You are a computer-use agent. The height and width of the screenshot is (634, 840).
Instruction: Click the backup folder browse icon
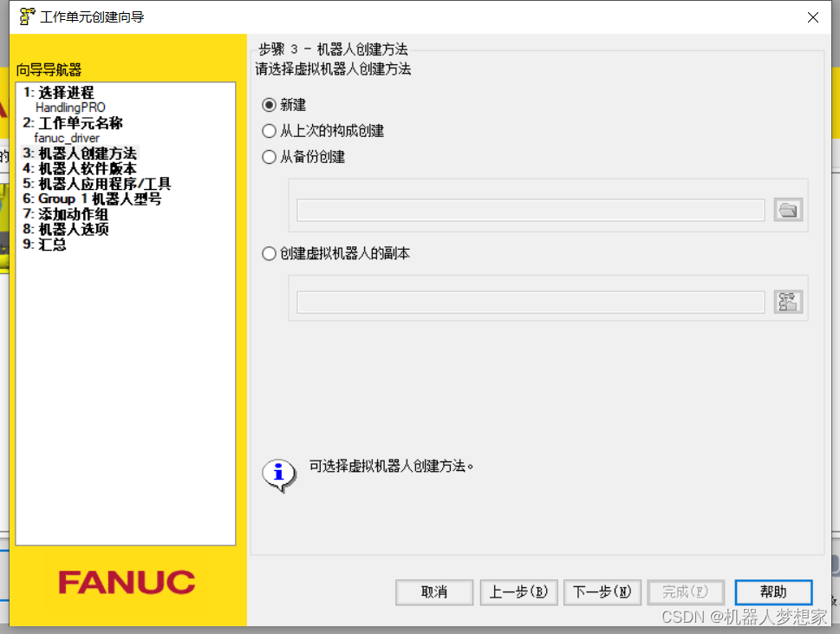click(788, 210)
